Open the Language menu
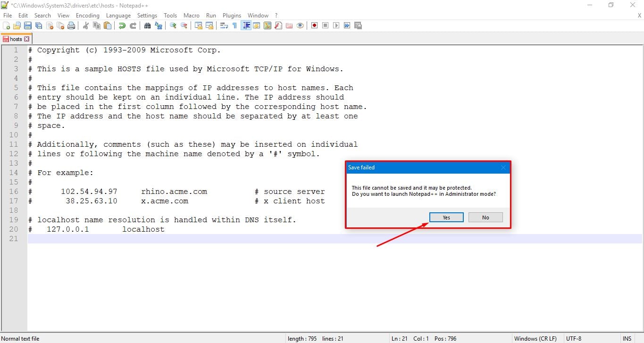Screen dimensions: 644x343 [x=118, y=16]
